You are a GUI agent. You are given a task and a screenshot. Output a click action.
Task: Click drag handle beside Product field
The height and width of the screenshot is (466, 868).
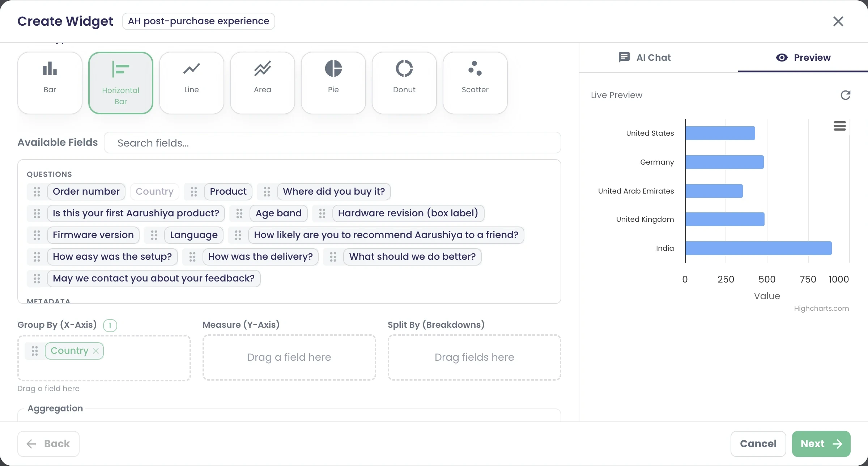pos(194,192)
